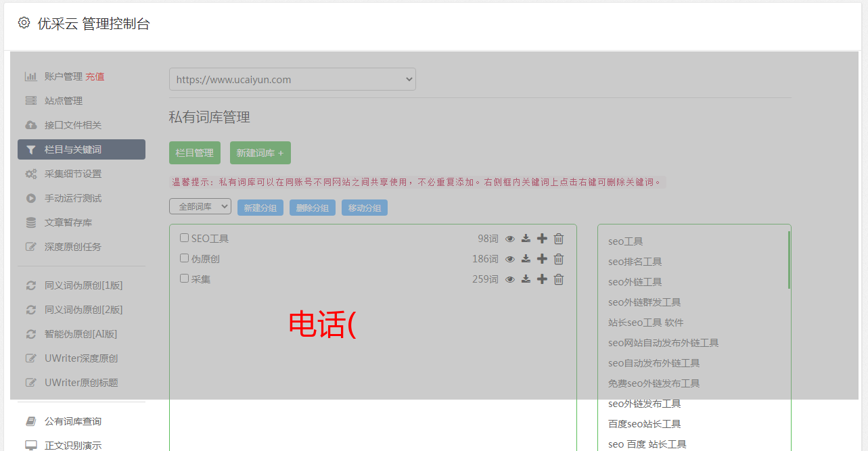868x451 pixels.
Task: Click the cloud upload icon for 接口文件相关
Action: click(30, 125)
